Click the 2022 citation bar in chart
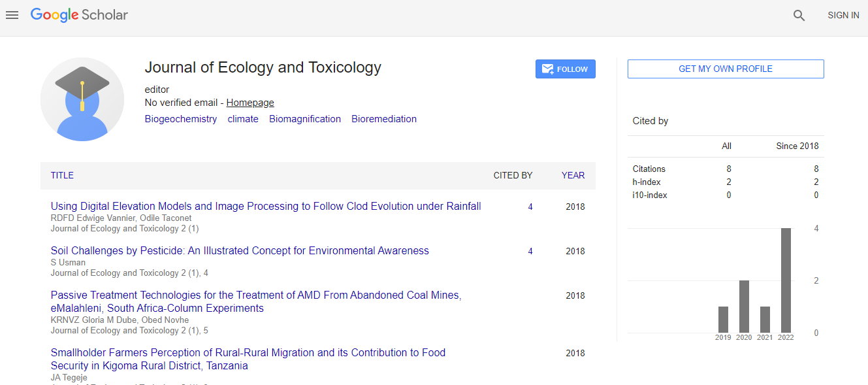868x385 pixels. [x=786, y=280]
